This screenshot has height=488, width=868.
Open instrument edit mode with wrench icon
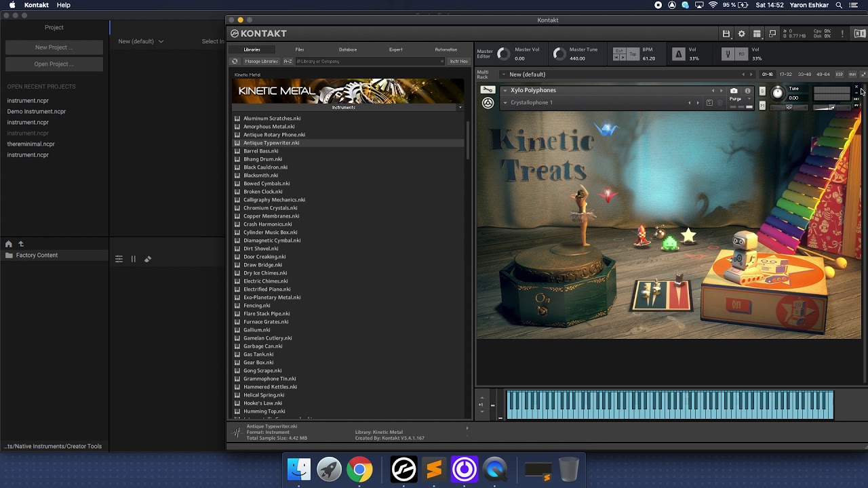tap(488, 89)
